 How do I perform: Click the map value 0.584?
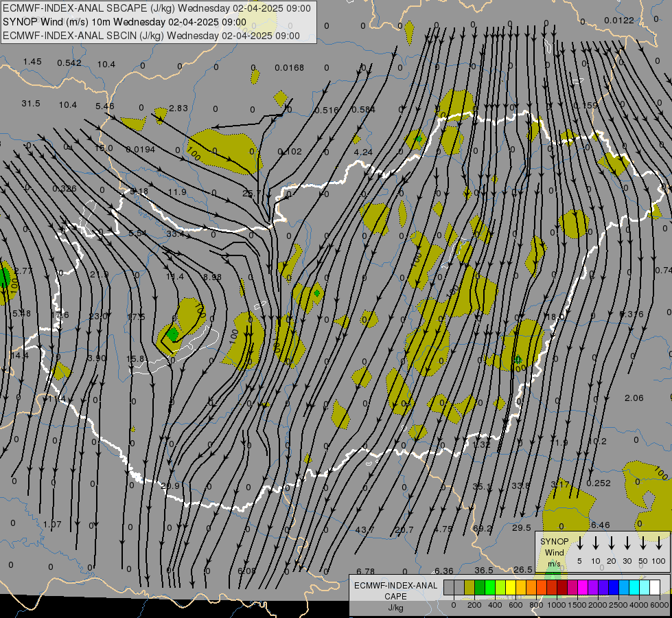pos(363,110)
